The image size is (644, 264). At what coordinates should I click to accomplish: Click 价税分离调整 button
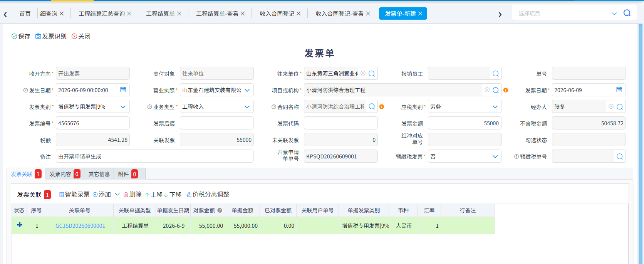click(208, 194)
